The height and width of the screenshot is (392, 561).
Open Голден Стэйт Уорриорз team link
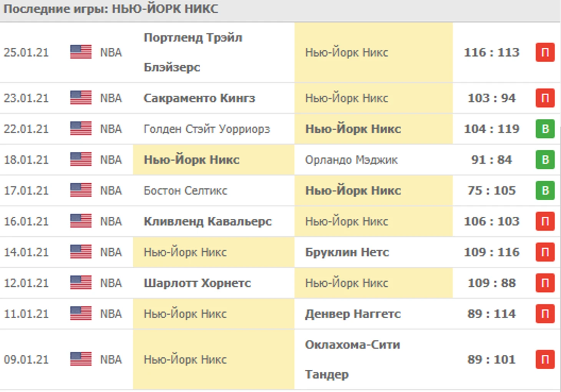(x=207, y=129)
